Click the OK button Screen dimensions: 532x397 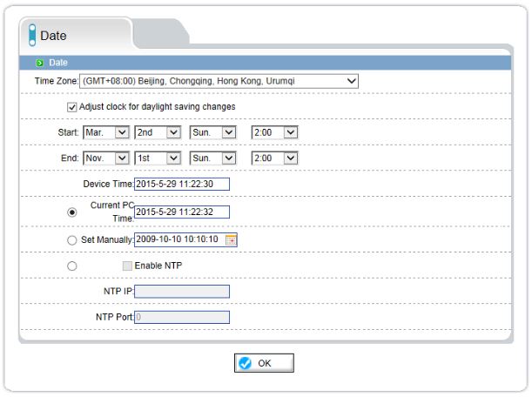click(x=264, y=363)
